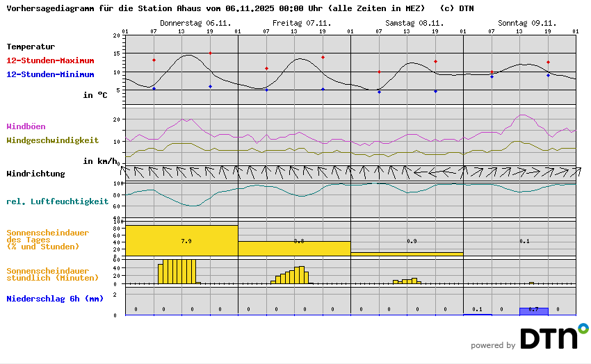Click the "powered by" text
The image size is (591, 364).
pyautogui.click(x=493, y=345)
